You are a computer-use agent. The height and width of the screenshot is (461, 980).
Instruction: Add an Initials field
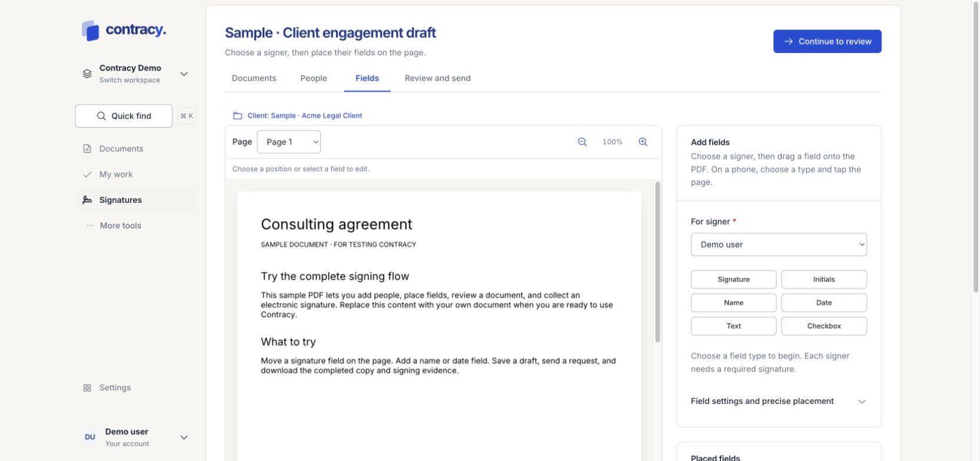pos(824,279)
